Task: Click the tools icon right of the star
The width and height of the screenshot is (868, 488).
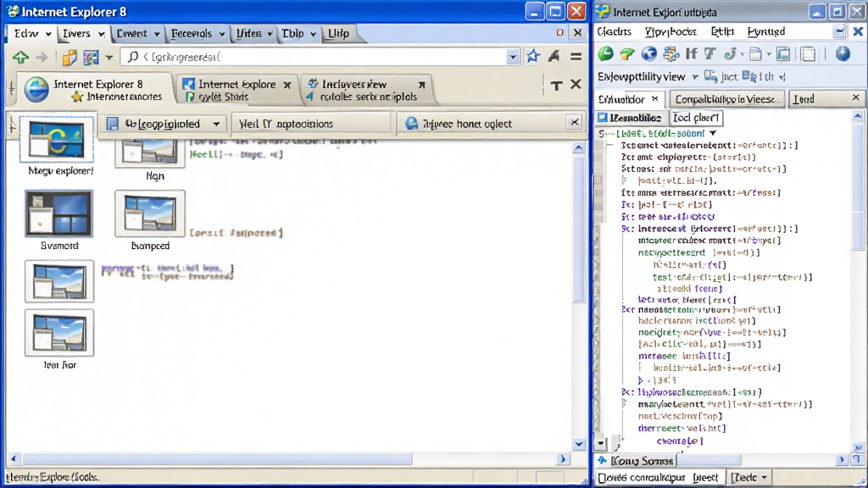Action: point(554,56)
